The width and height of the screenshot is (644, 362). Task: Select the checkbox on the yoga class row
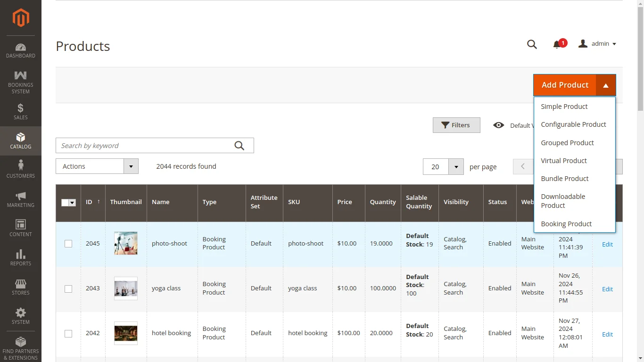[x=68, y=289]
